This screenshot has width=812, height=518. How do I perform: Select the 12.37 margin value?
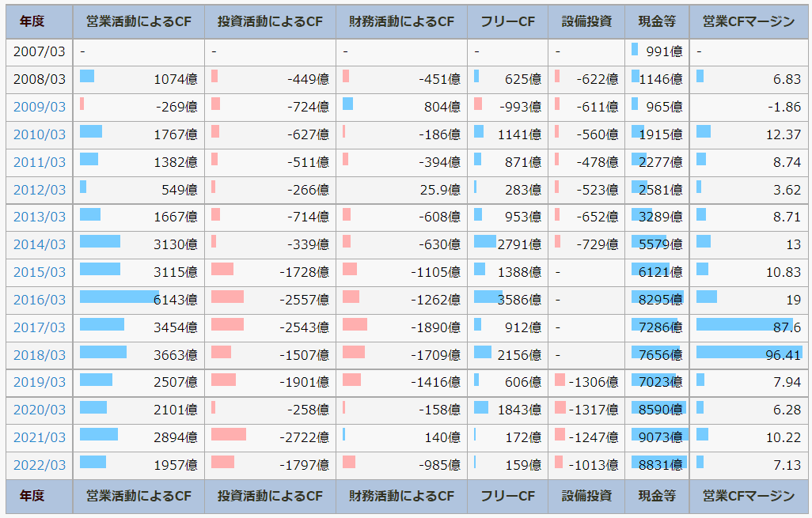click(784, 134)
